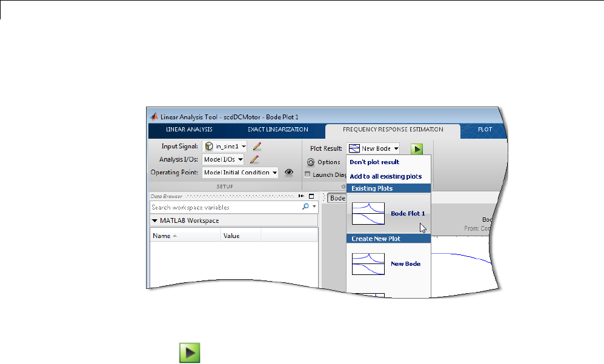604x364 pixels.
Task: Toggle the Launch Diagnostic checkbox
Action: coord(307,174)
